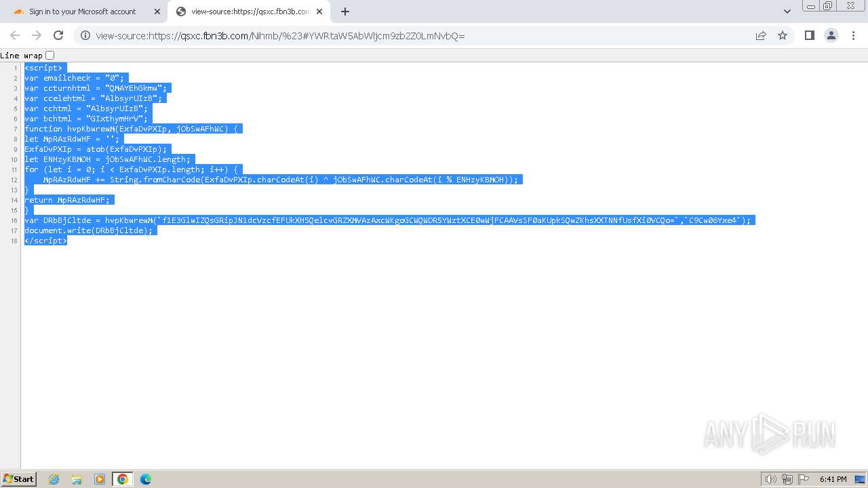Launch Internet Explorer from taskbar
868x488 pixels.
pos(54,479)
